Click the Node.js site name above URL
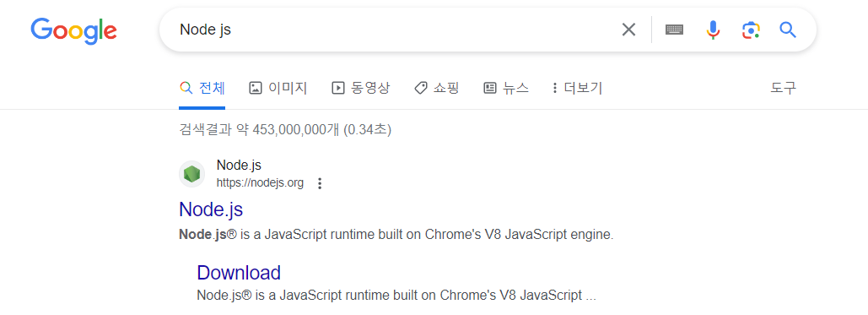The width and height of the screenshot is (868, 315). [239, 166]
